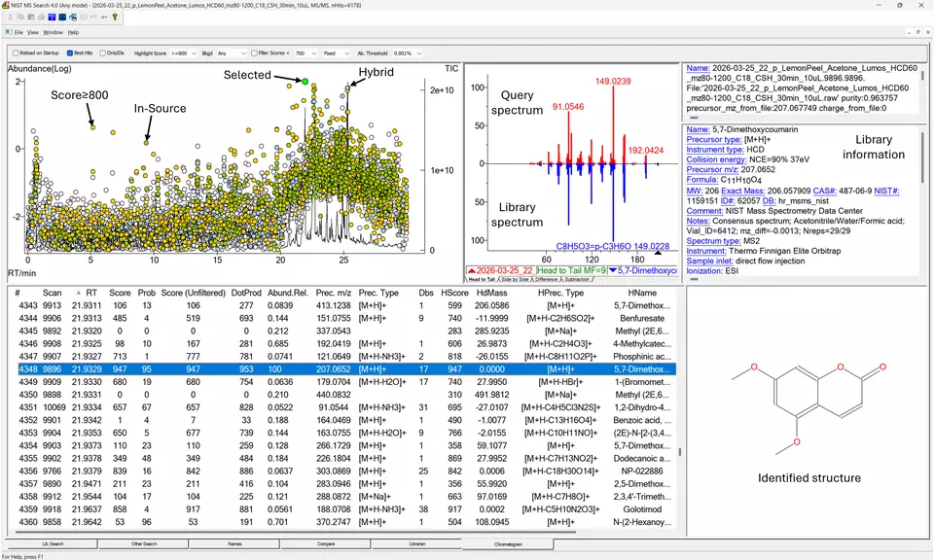Click the Collision energy link
The image size is (934, 560).
click(716, 159)
